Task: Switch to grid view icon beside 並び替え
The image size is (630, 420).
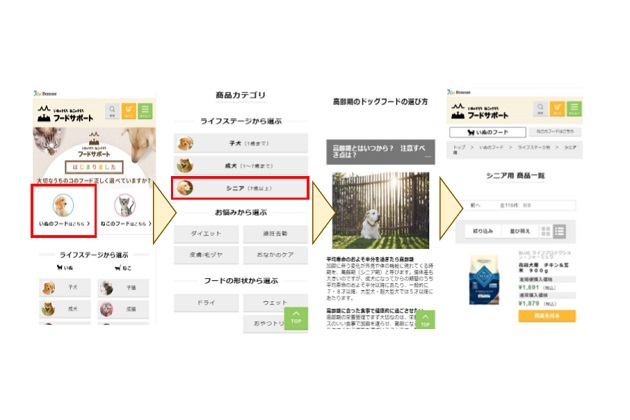Action: pyautogui.click(x=546, y=231)
